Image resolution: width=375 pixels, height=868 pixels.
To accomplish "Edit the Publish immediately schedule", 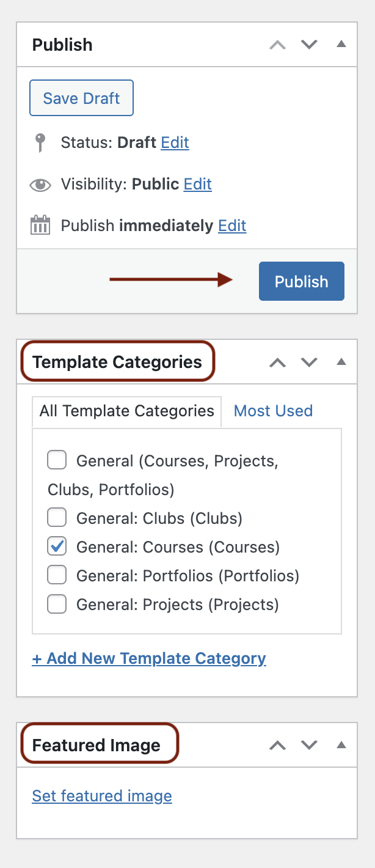I will coord(232,226).
